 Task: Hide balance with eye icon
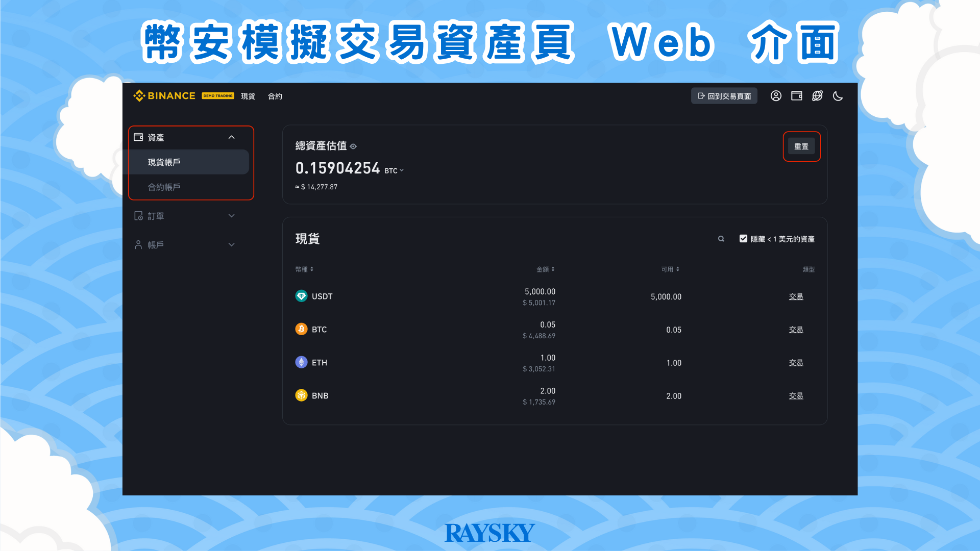[353, 146]
